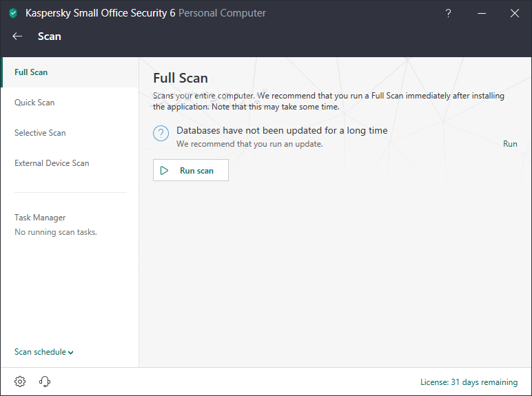Click the Run update link

[x=510, y=144]
